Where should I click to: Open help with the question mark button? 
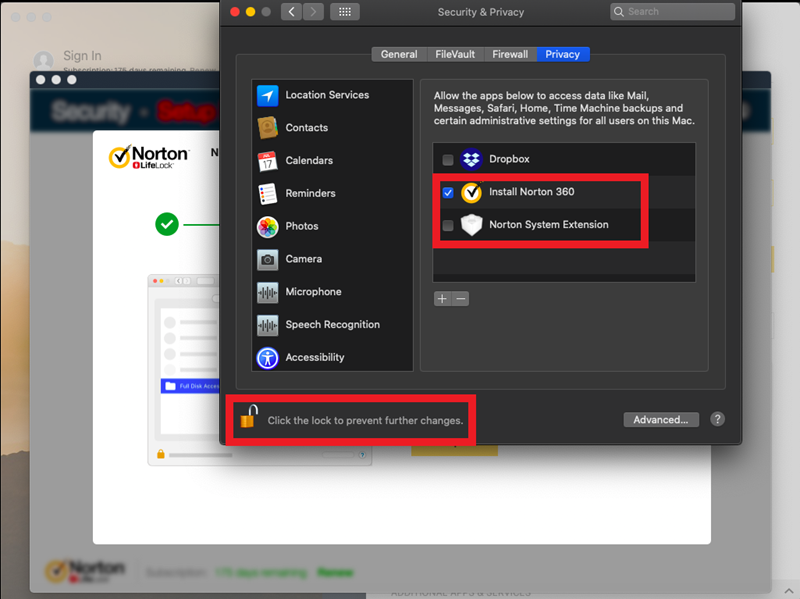click(x=717, y=419)
